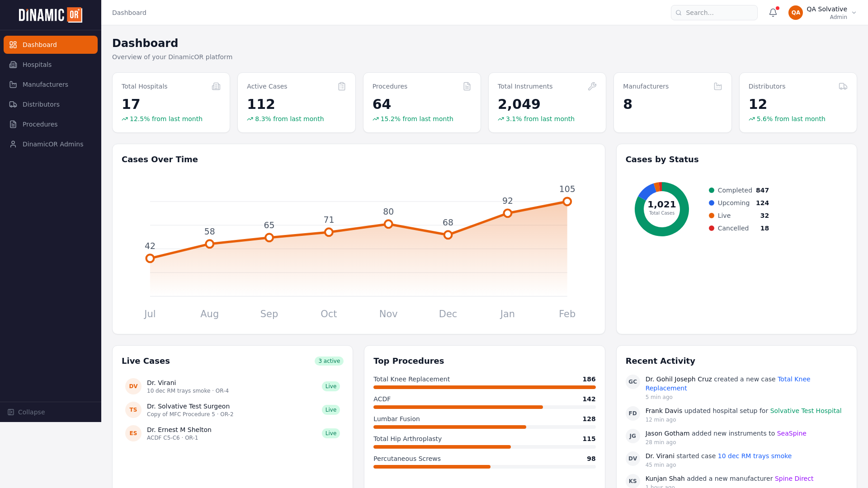The height and width of the screenshot is (488, 868).
Task: Click the truck icon on Distributors card
Action: click(843, 86)
